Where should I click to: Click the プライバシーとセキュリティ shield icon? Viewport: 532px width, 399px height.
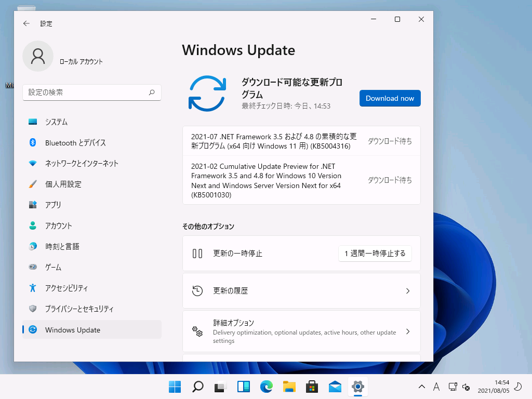tap(33, 309)
